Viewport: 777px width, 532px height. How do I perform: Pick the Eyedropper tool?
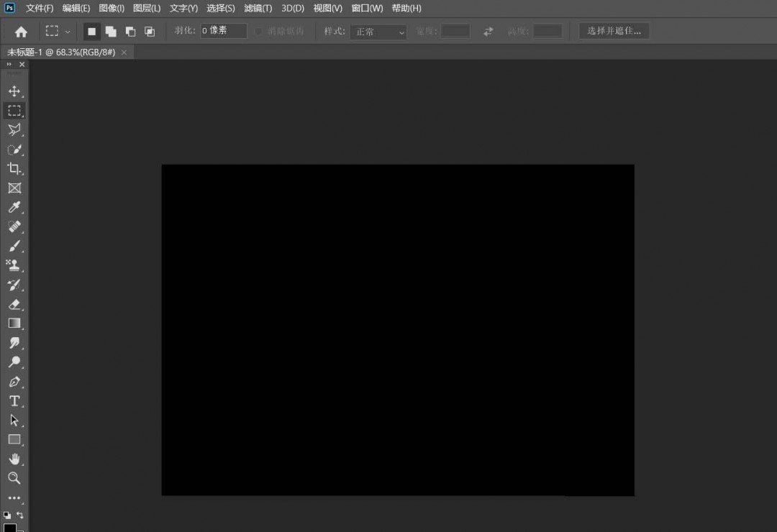tap(15, 208)
